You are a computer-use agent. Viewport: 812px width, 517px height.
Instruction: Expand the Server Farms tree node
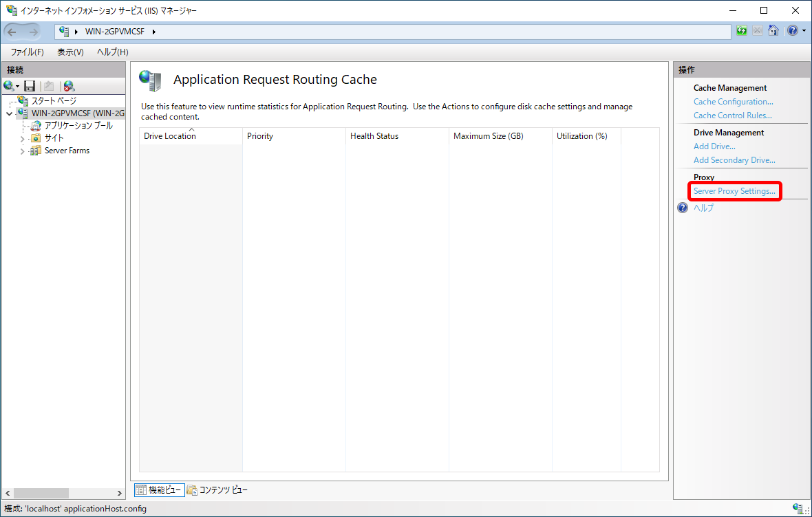[22, 151]
